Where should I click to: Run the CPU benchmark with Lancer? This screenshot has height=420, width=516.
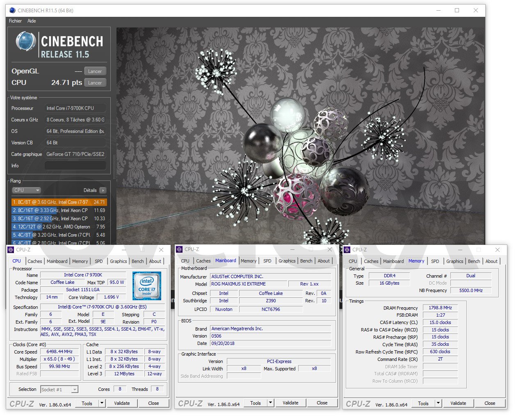95,83
